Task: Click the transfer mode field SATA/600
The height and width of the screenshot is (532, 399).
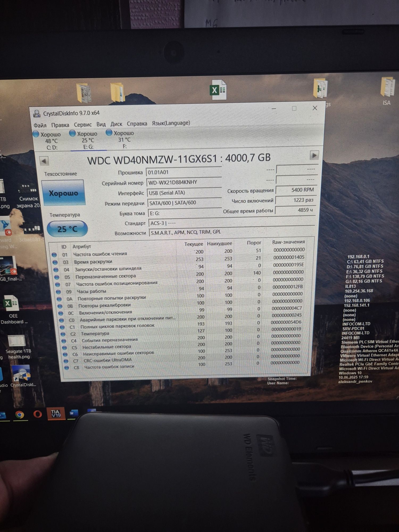Action: [185, 203]
